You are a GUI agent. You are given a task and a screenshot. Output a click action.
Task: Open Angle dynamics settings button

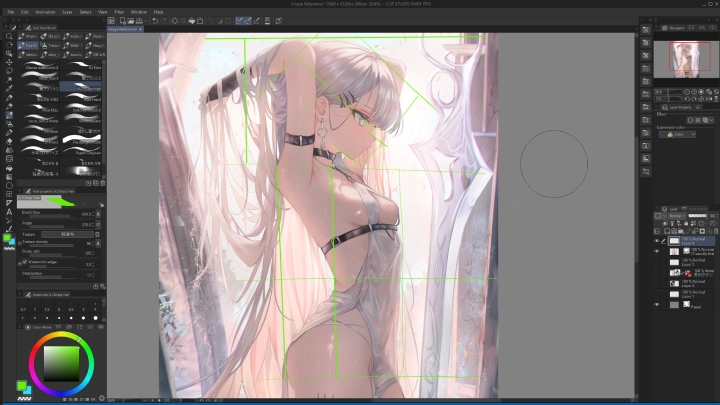pyautogui.click(x=98, y=225)
